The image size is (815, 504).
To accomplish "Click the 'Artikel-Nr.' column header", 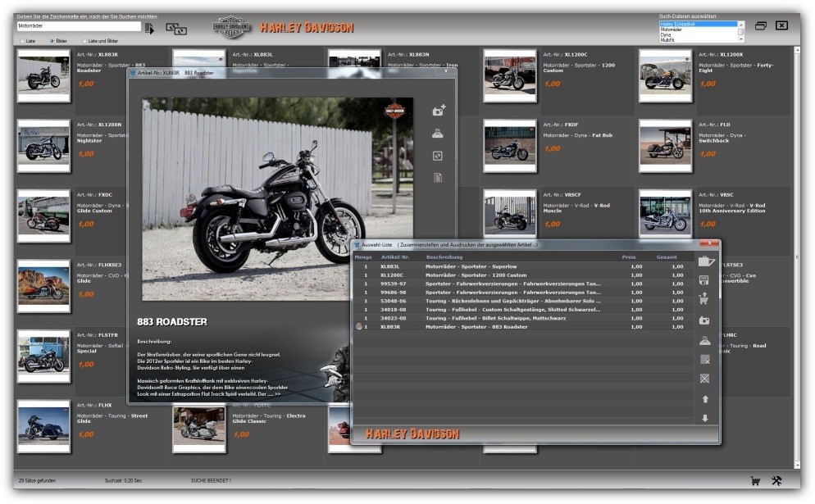I will [x=394, y=257].
